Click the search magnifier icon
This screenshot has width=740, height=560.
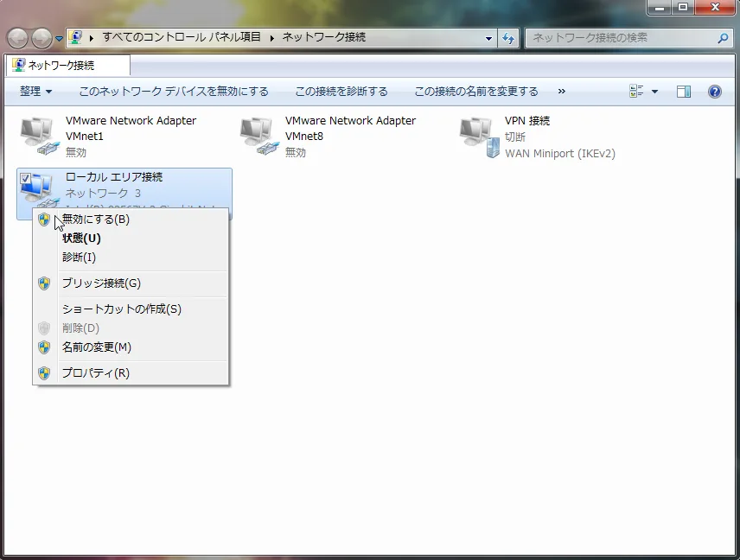point(723,38)
